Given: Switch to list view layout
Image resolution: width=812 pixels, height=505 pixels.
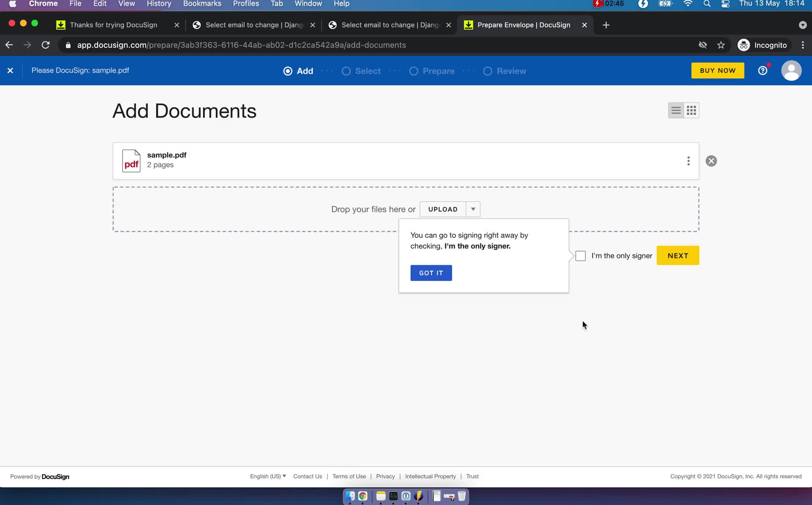Looking at the screenshot, I should 676,110.
